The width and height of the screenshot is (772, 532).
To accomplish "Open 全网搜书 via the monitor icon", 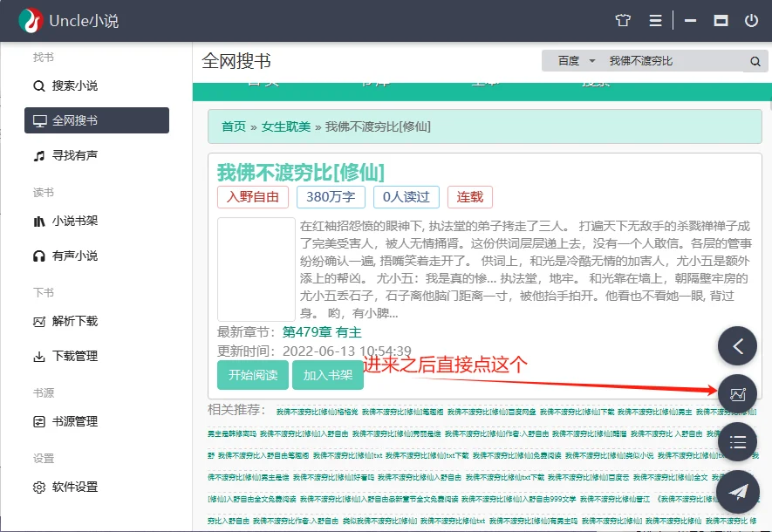I will [x=39, y=119].
